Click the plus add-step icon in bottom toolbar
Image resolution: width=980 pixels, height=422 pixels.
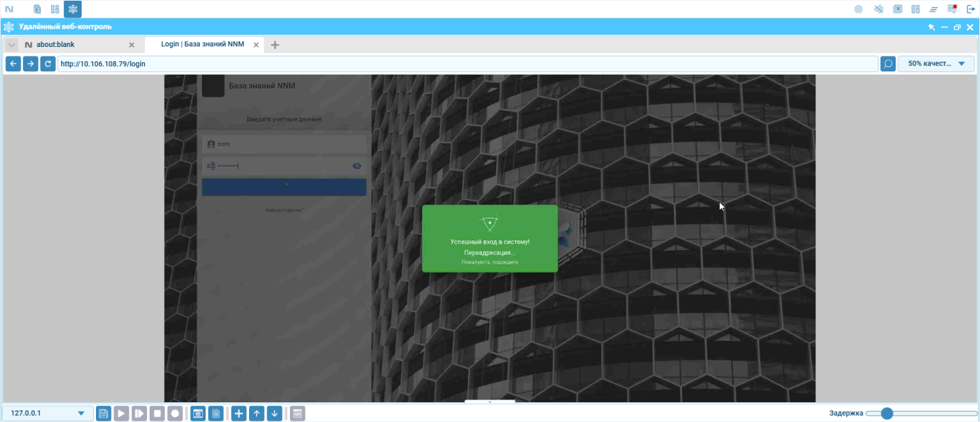(x=239, y=413)
